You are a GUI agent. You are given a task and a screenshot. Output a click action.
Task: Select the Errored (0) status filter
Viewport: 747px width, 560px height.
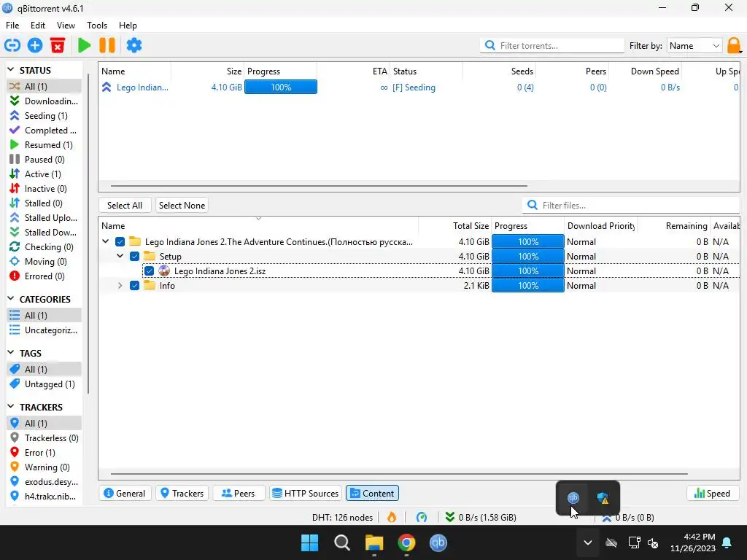click(44, 276)
